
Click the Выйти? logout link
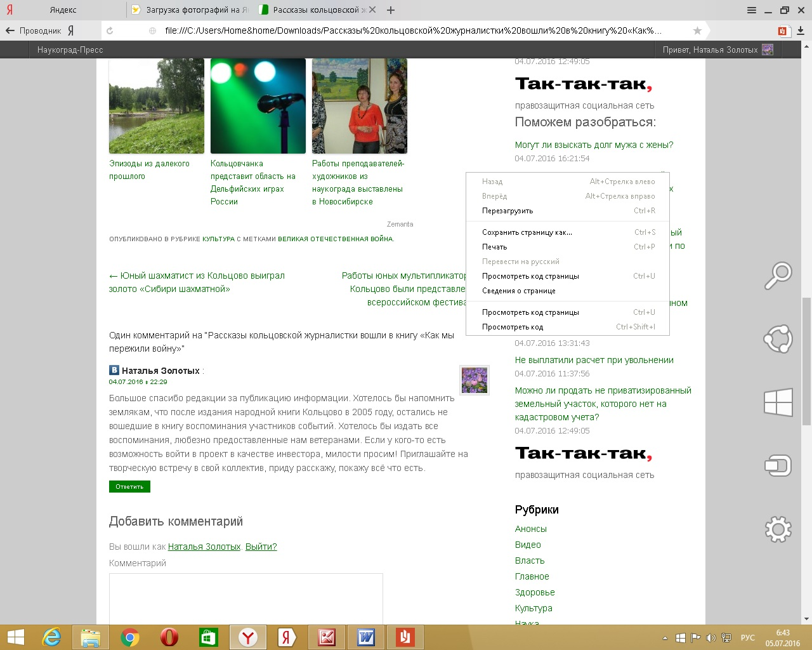pyautogui.click(x=261, y=547)
